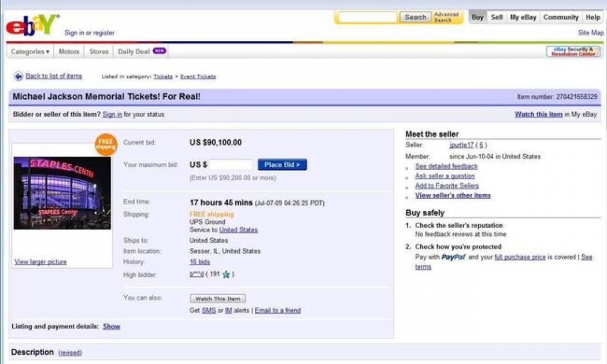Screen dimensions: 607x364
Task: Expand the Categories dropdown menu
Action: coord(30,51)
